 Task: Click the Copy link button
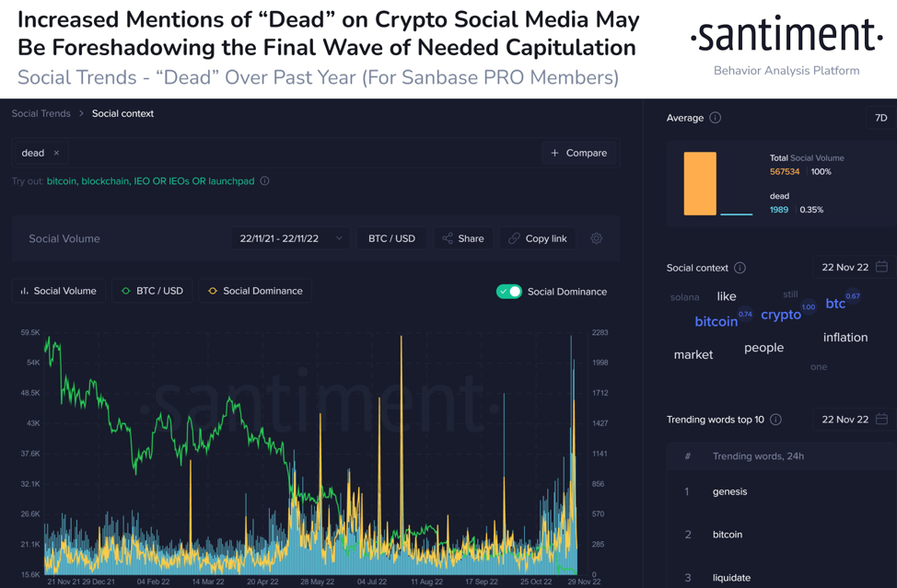538,238
